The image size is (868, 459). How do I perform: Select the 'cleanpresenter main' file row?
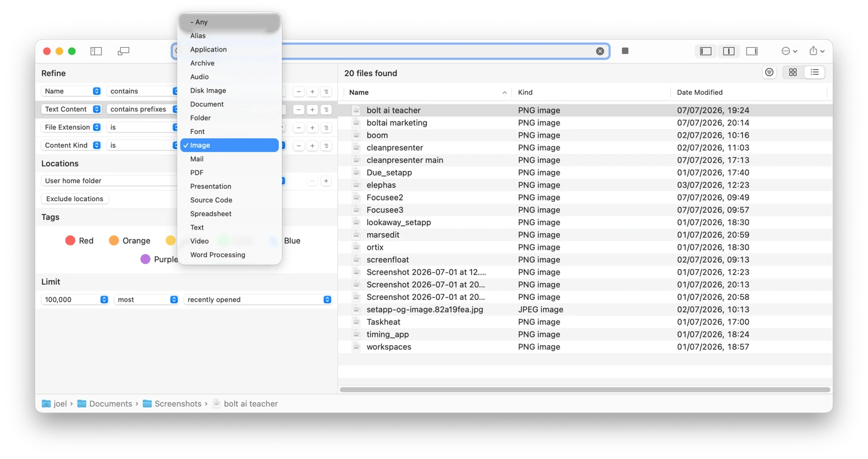[x=585, y=160]
